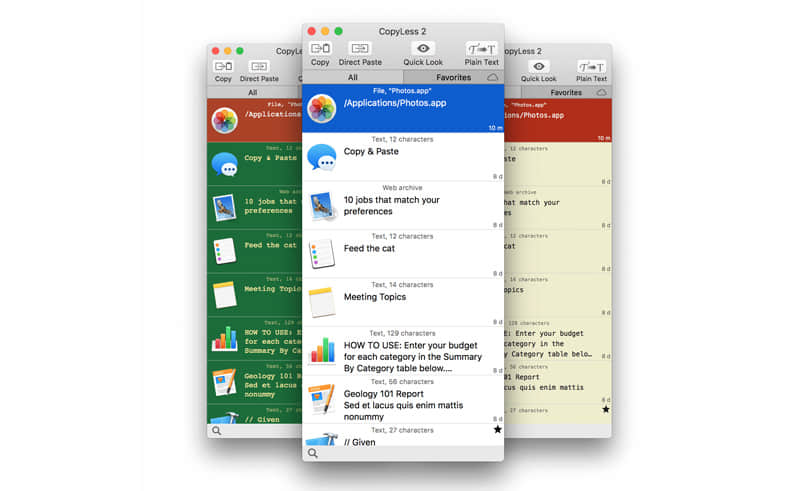Select 'Enter your budget' row in the right beige window
The width and height of the screenshot is (800, 491).
tap(558, 338)
